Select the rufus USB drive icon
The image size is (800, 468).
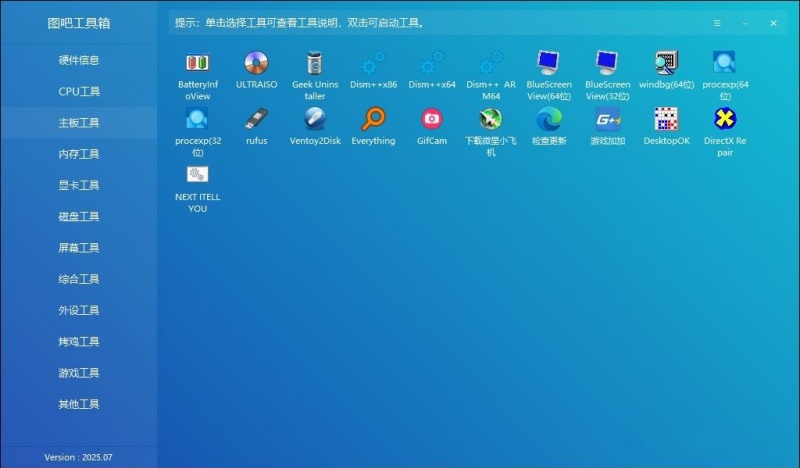256,119
